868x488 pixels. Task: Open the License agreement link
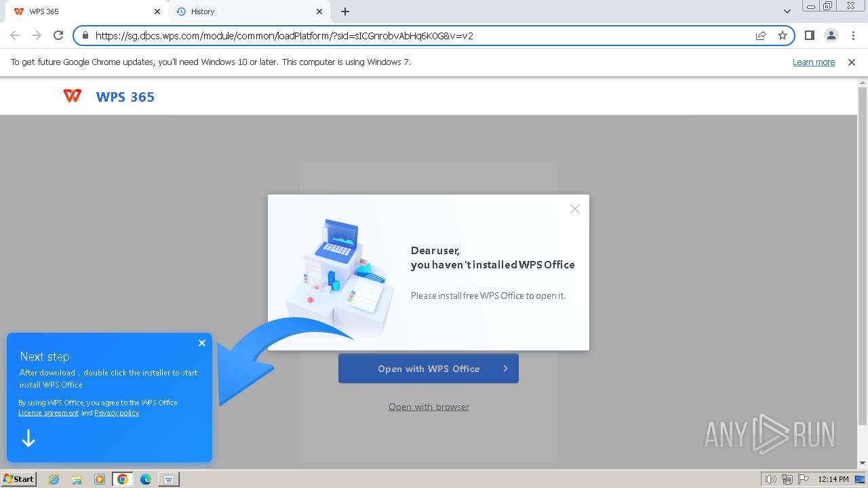point(48,413)
